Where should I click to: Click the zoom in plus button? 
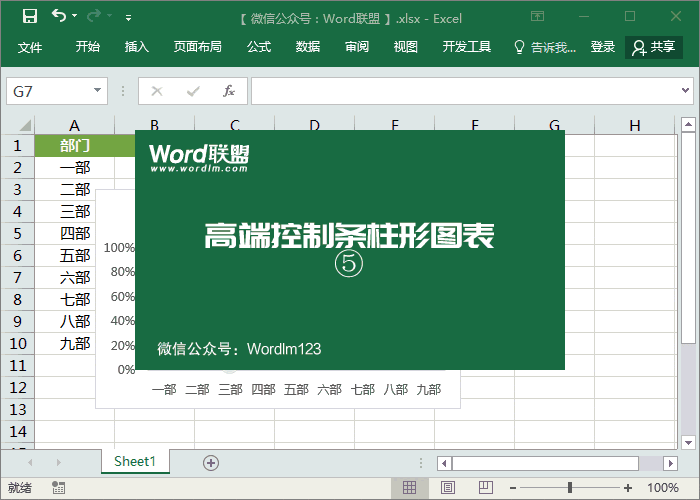(x=628, y=488)
